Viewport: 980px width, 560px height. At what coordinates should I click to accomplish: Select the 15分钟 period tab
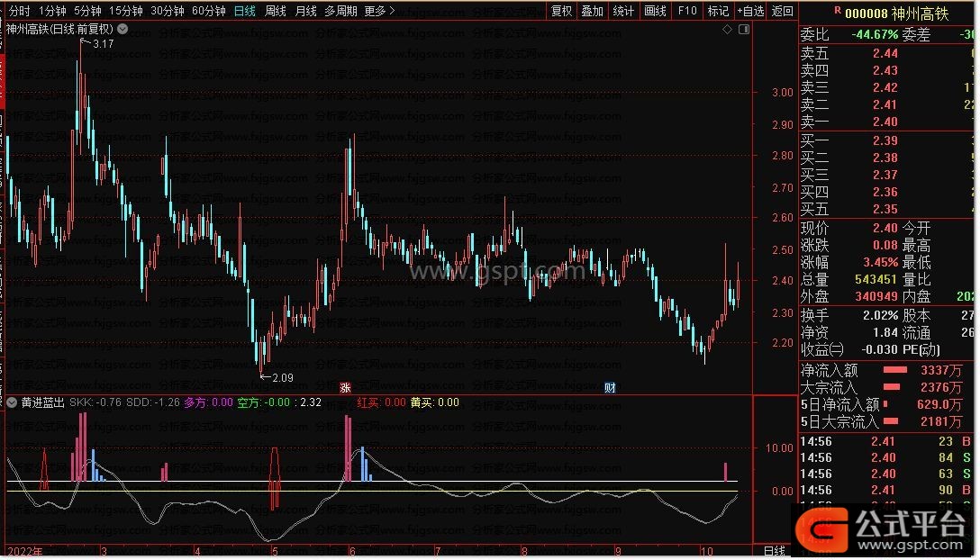coord(125,11)
